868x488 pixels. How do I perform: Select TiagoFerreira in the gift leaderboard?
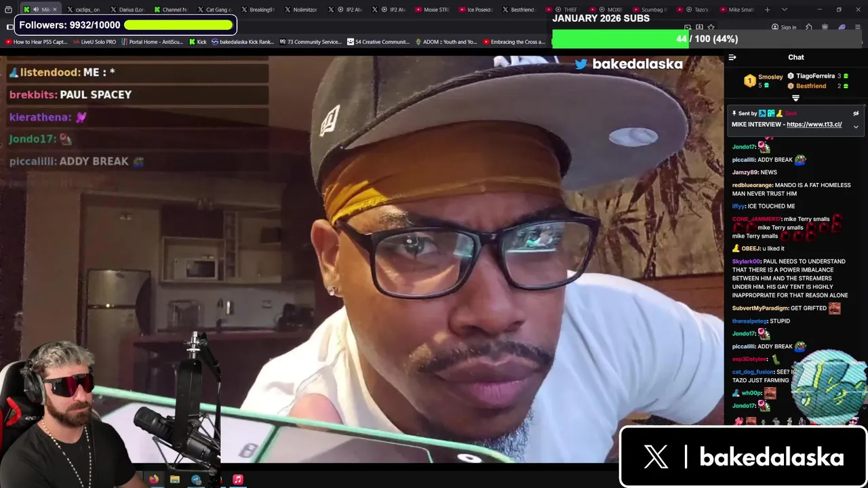click(816, 76)
